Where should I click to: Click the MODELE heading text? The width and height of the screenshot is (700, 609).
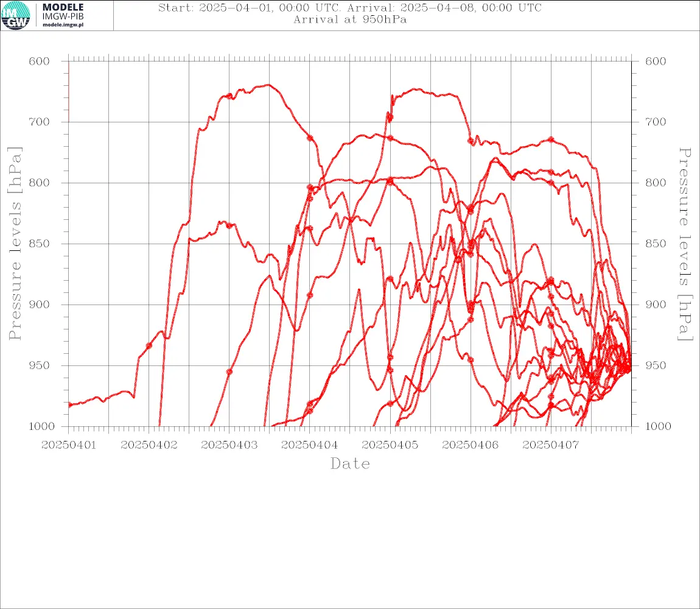coord(63,7)
